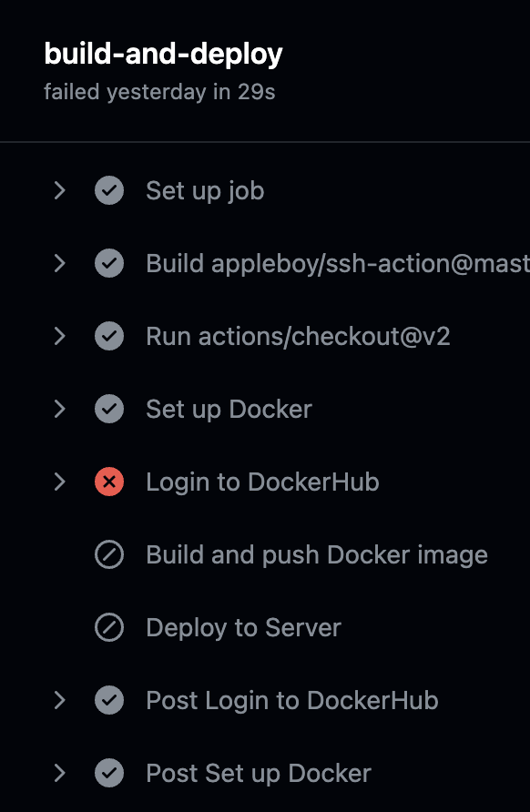Click the checkmark icon for Post Login to DockerHub
This screenshot has height=812, width=530.
click(x=109, y=700)
